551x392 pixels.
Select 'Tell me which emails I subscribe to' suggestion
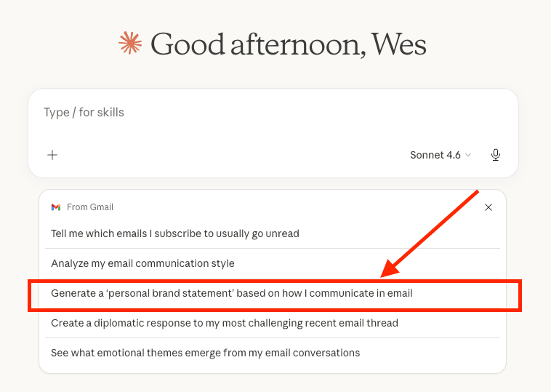click(175, 233)
